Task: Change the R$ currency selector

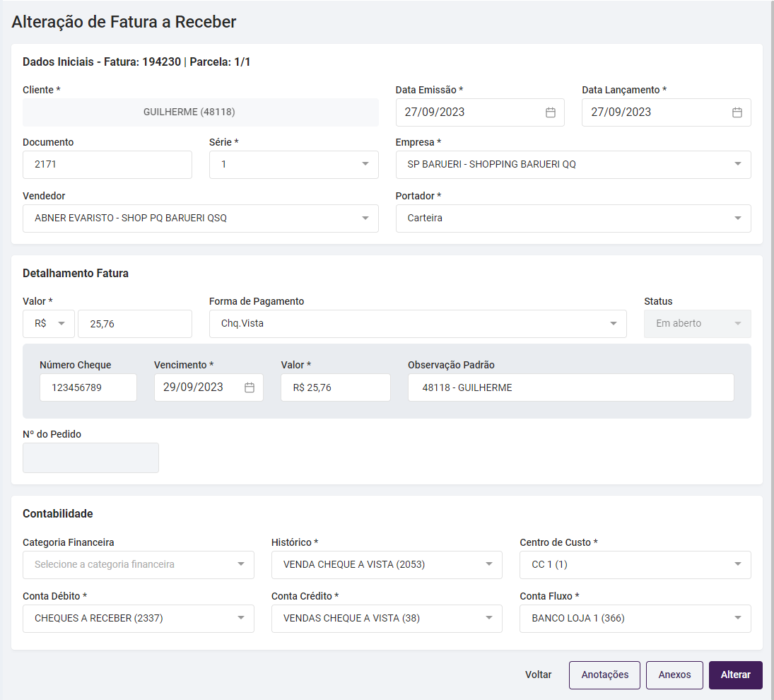Action: (48, 324)
